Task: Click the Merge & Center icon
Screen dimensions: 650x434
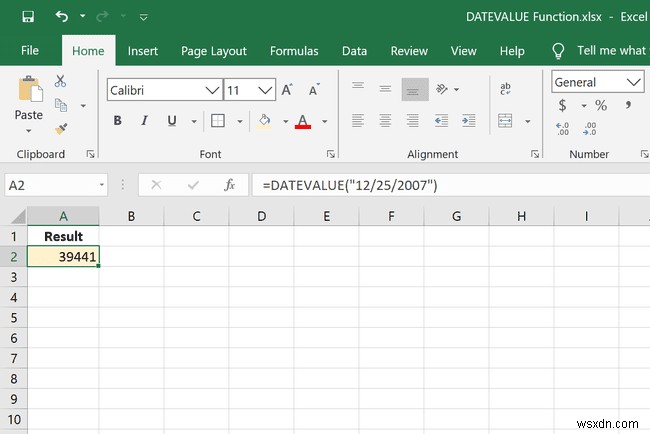Action: pyautogui.click(x=505, y=121)
